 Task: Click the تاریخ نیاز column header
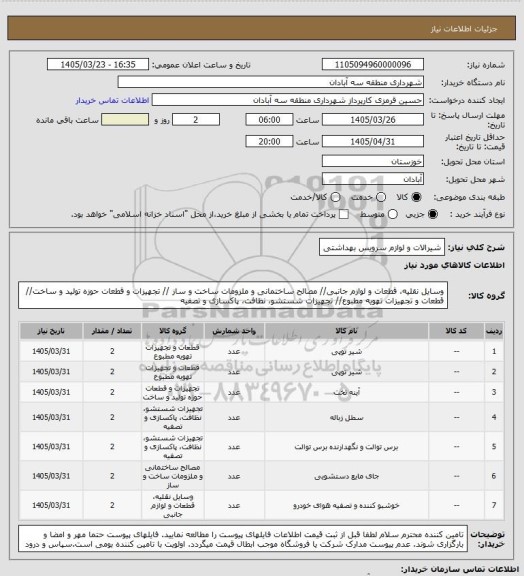tap(51, 331)
